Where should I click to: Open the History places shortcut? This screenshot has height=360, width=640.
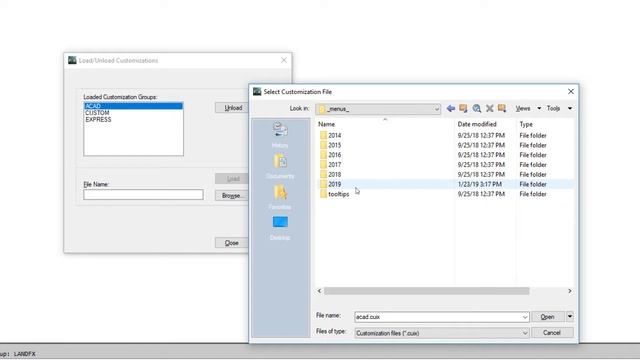point(280,135)
